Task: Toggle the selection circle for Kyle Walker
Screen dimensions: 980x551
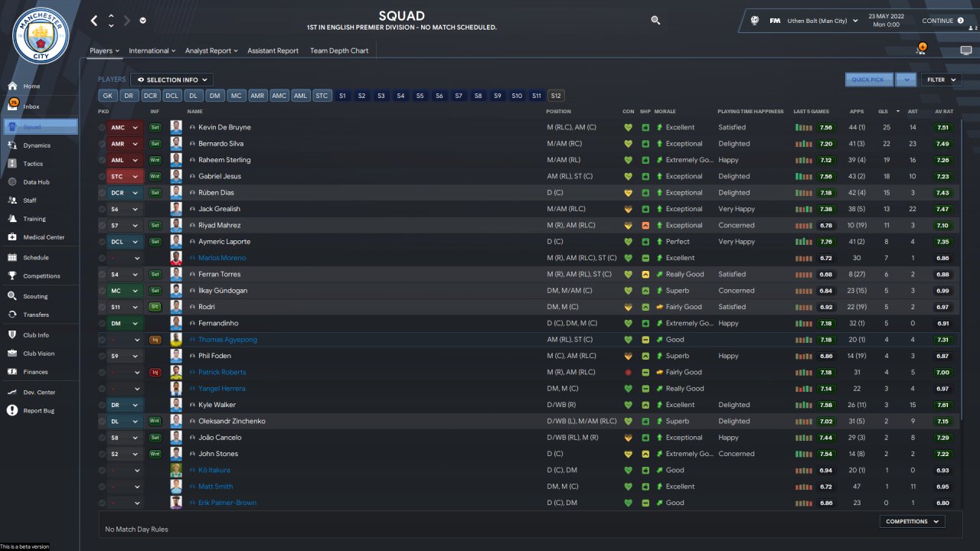Action: (102, 405)
